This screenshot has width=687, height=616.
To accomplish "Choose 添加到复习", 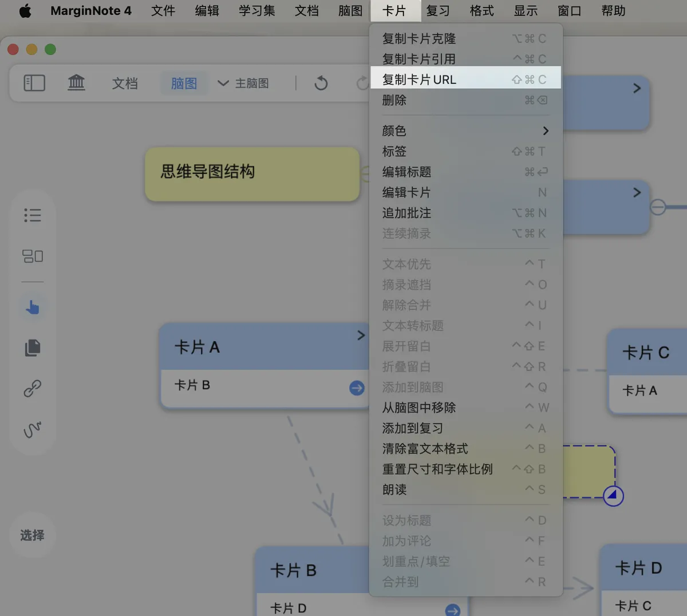I will [465, 428].
